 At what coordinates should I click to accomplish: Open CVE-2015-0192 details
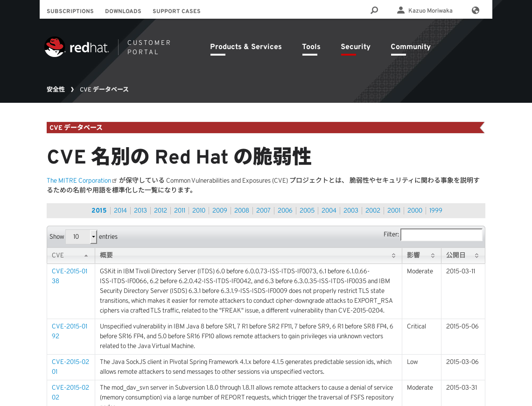pos(70,331)
